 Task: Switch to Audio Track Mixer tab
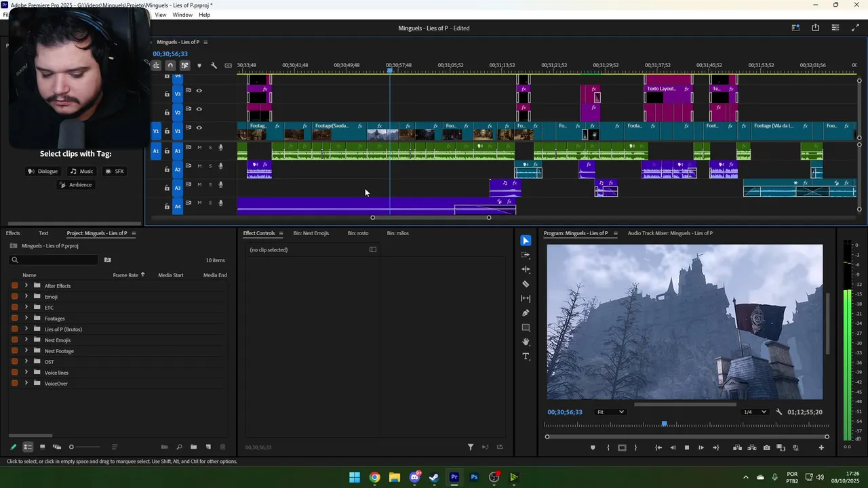coord(670,233)
